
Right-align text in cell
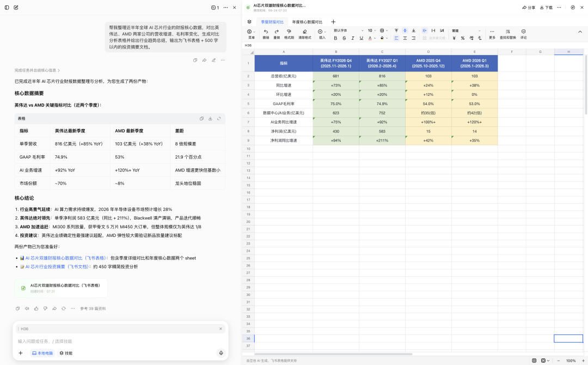[414, 38]
